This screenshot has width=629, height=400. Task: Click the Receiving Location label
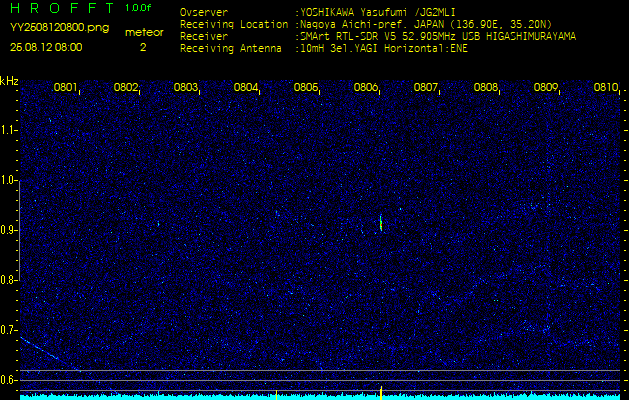click(234, 24)
